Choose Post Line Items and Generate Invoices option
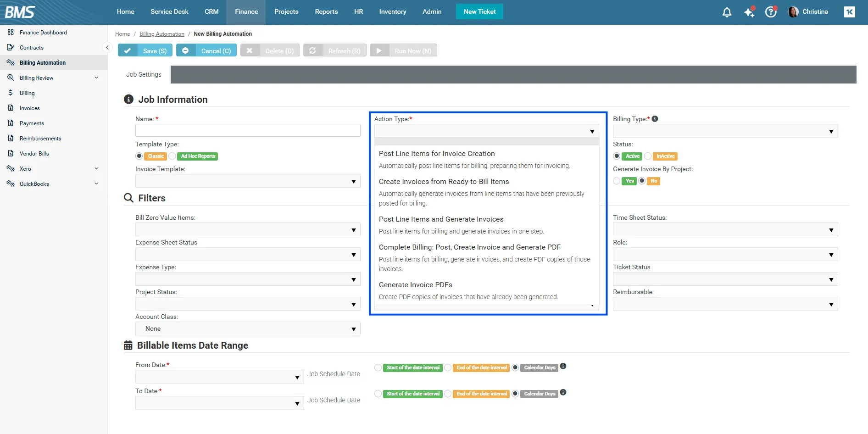868x434 pixels. click(441, 219)
